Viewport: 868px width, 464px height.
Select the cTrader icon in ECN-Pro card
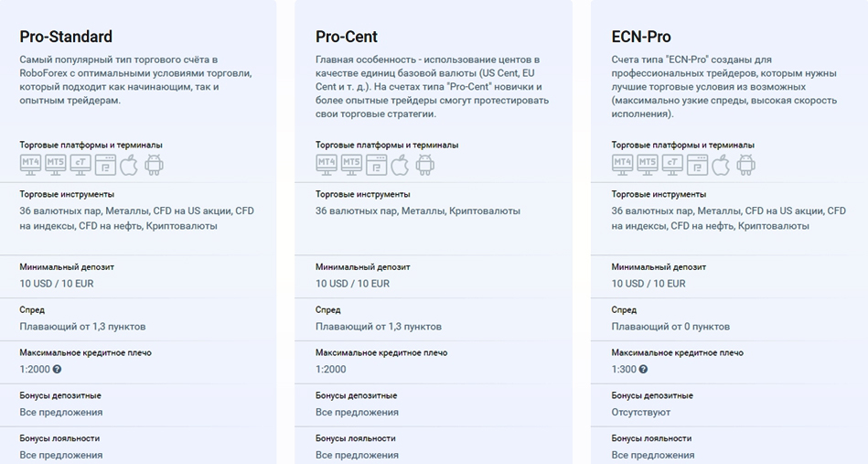[x=672, y=165]
